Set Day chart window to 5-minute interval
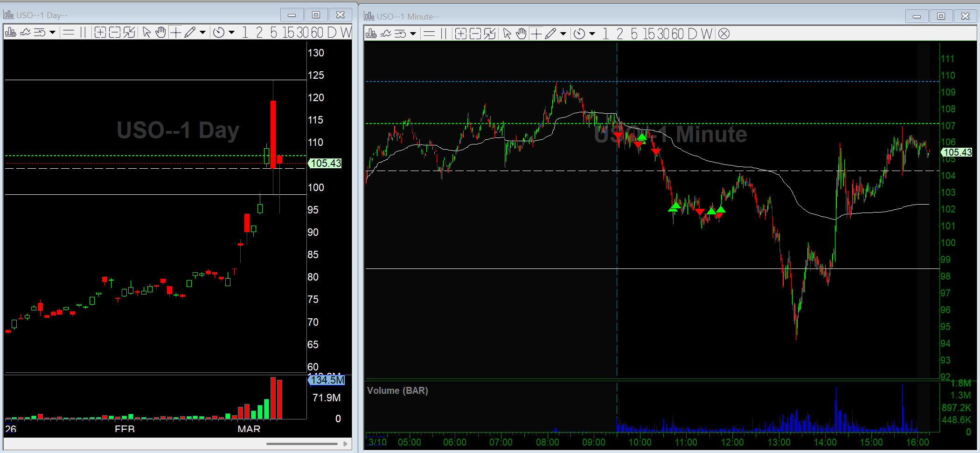Screen dimensions: 980x453 (x=273, y=32)
